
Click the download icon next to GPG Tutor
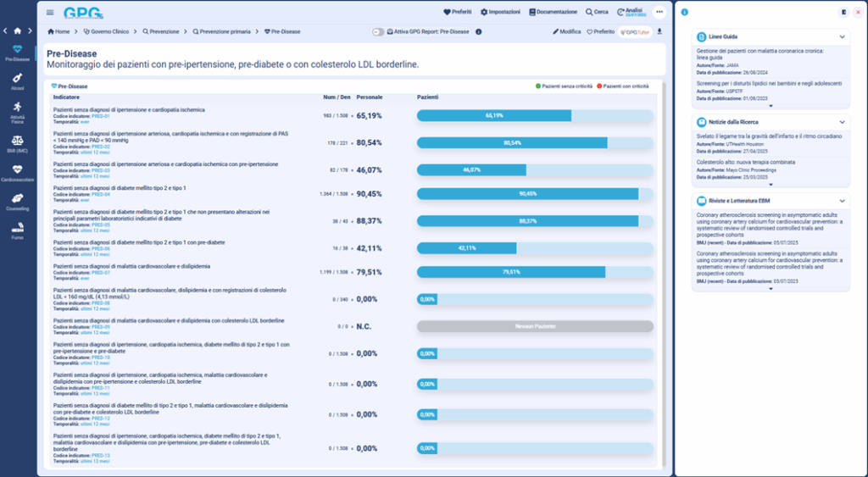tap(659, 31)
